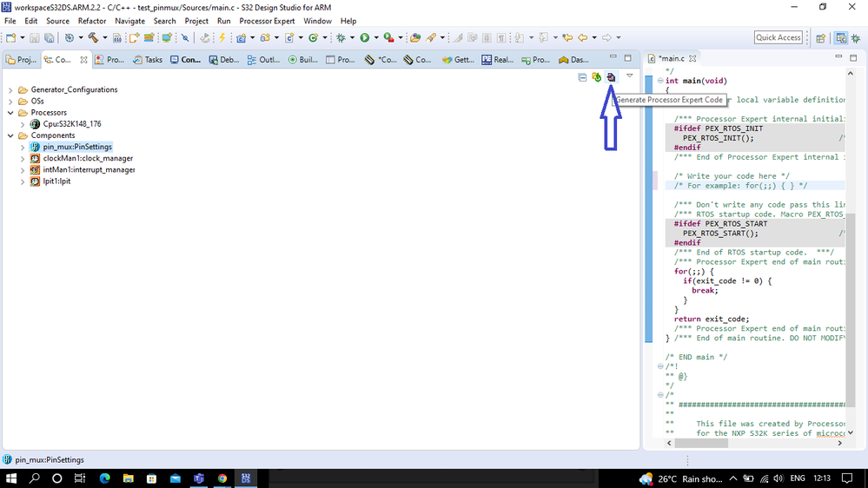Image resolution: width=868 pixels, height=488 pixels.
Task: Open Chrome from the Windows taskbar
Action: [x=222, y=478]
